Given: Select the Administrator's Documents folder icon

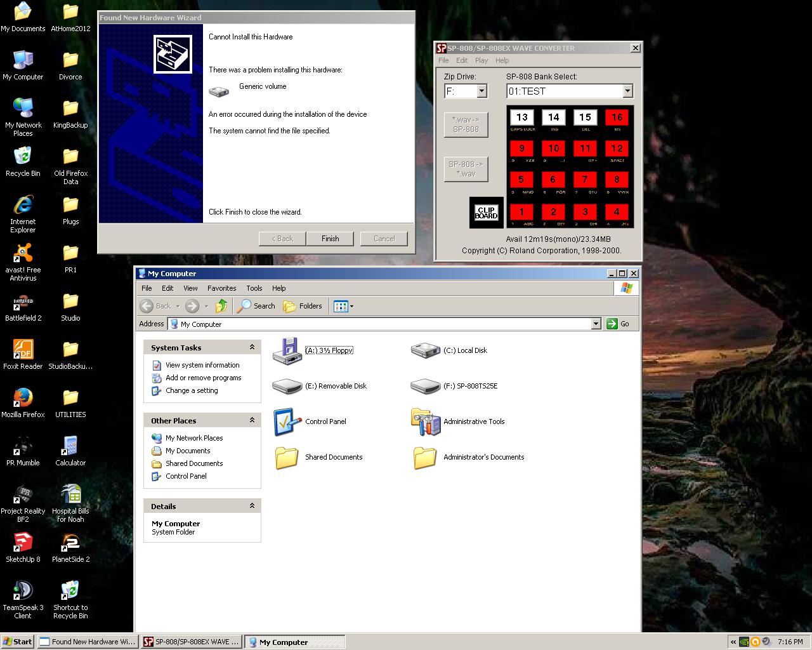Looking at the screenshot, I should point(425,457).
